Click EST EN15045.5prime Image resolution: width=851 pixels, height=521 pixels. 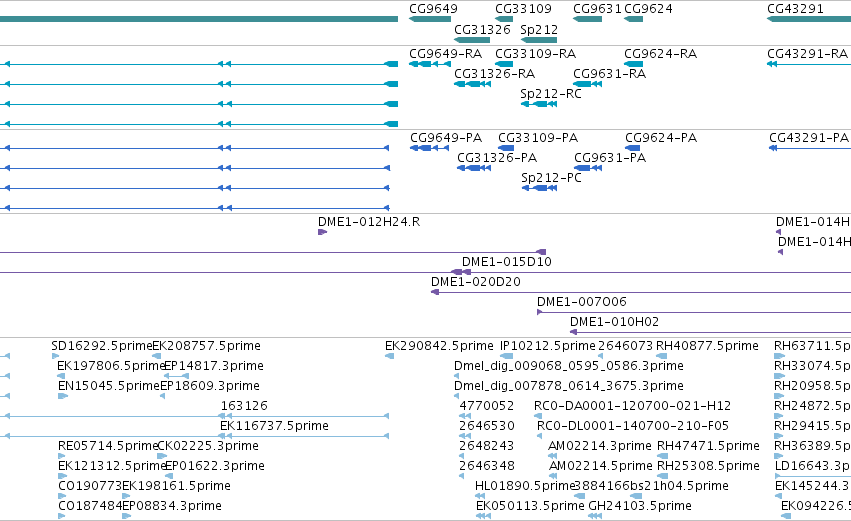(109, 386)
